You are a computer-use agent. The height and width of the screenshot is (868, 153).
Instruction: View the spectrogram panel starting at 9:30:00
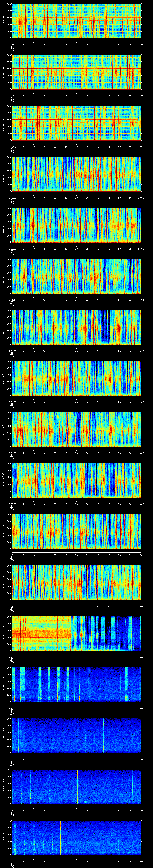tap(77, 736)
